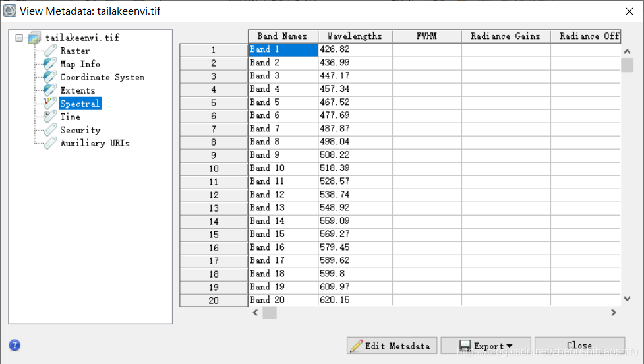This screenshot has height=364, width=644.
Task: Close the View Metadata window
Action: click(x=629, y=11)
